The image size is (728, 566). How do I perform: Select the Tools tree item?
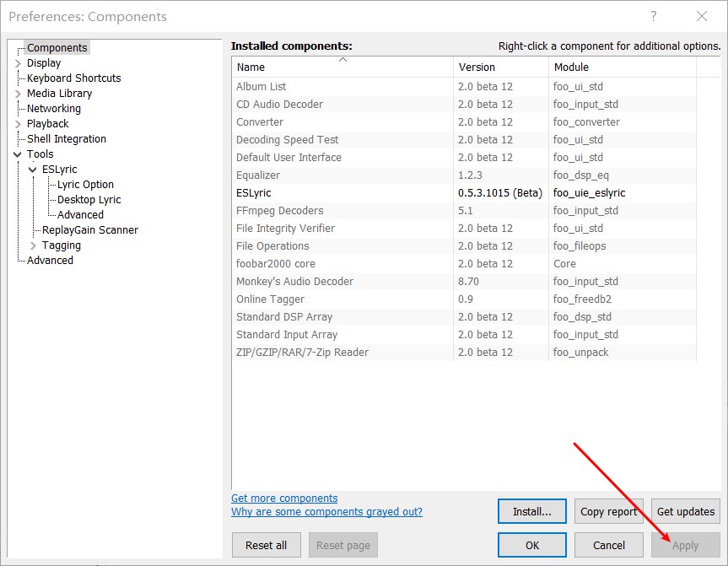[40, 154]
